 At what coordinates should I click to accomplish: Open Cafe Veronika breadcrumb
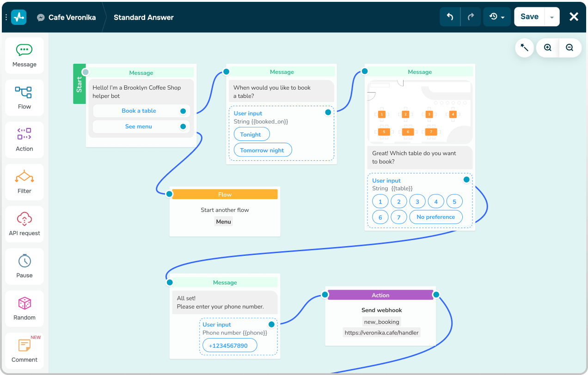point(72,17)
